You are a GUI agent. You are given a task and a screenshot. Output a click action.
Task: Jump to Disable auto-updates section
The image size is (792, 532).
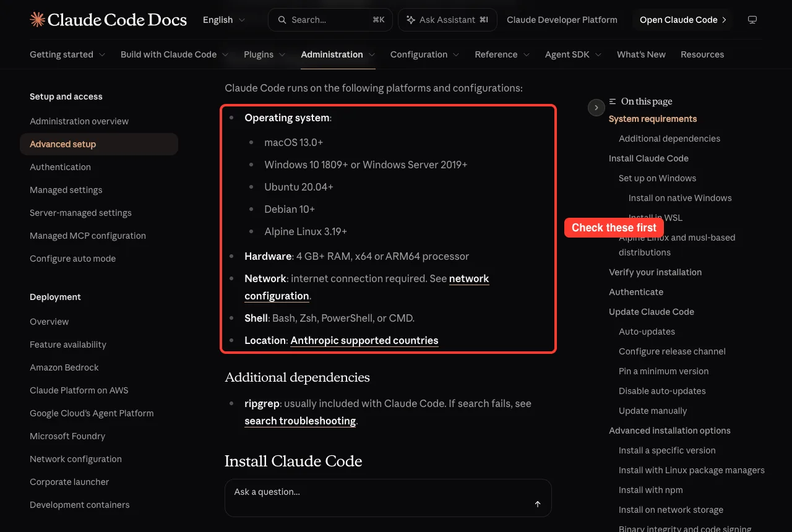(662, 391)
